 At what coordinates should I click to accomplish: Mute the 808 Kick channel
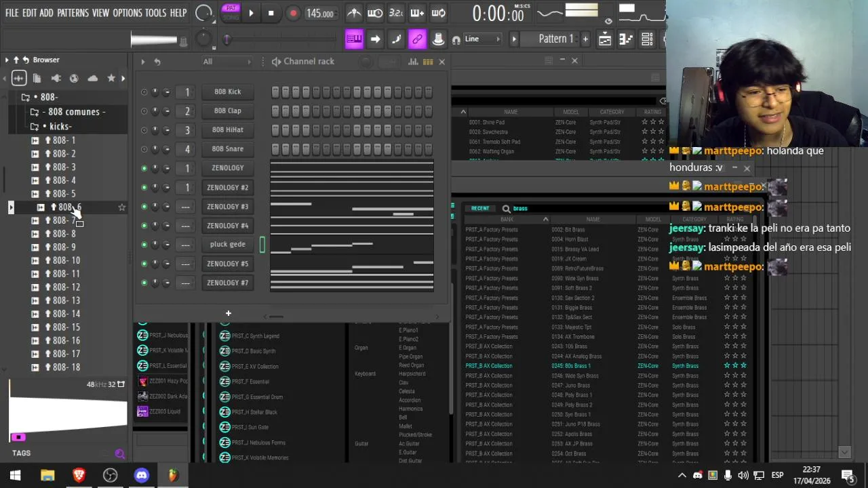144,91
